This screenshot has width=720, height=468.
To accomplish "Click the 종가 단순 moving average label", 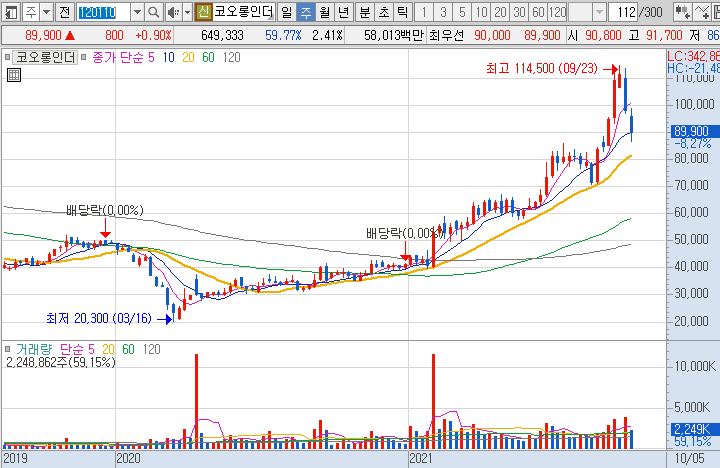I will click(118, 57).
